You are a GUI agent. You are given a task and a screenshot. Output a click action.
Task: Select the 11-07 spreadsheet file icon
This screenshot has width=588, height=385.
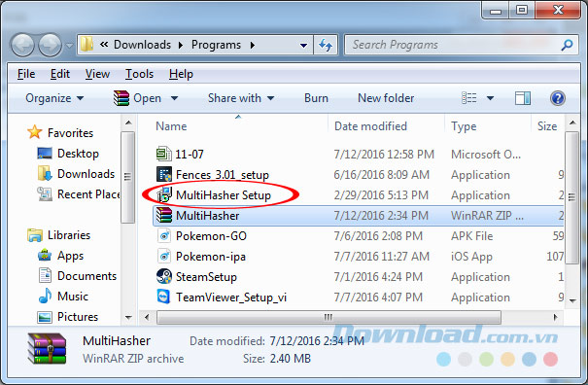(x=164, y=154)
